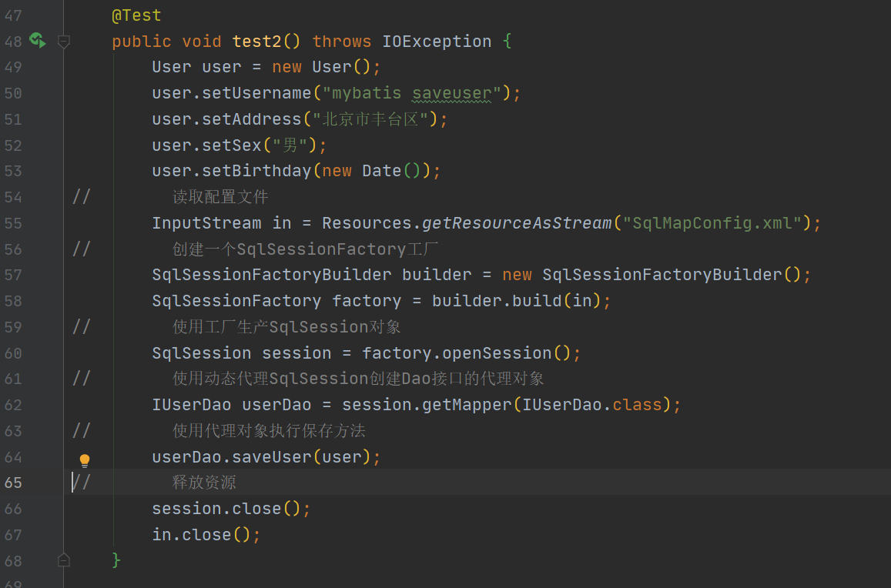Click method name test2

256,42
